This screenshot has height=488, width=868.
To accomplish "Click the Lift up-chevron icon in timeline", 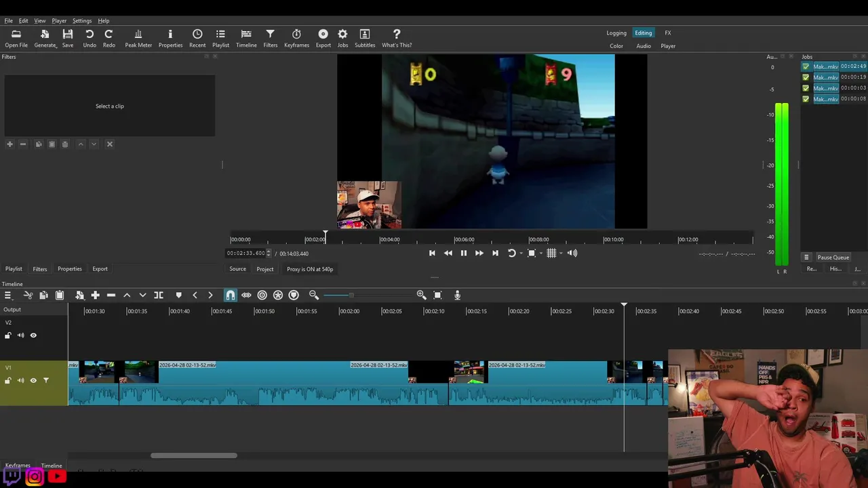I will 127,295.
